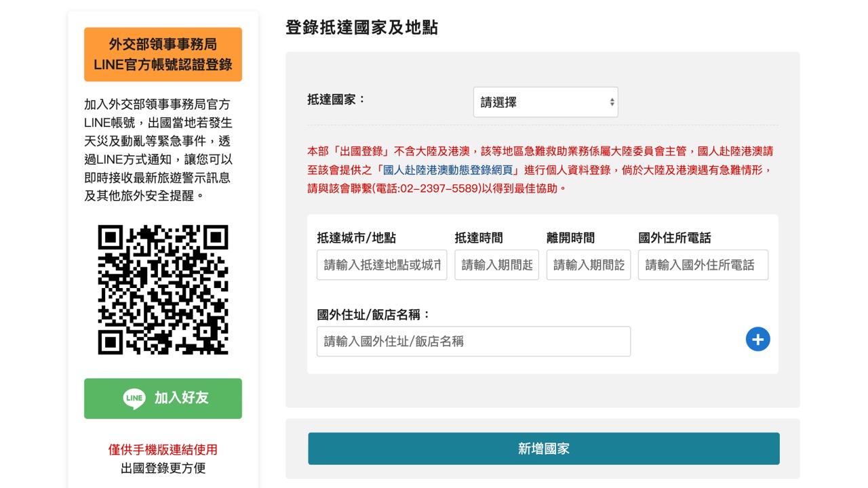The width and height of the screenshot is (868, 488).
Task: Click the LINE logo in the green button
Action: [x=134, y=399]
